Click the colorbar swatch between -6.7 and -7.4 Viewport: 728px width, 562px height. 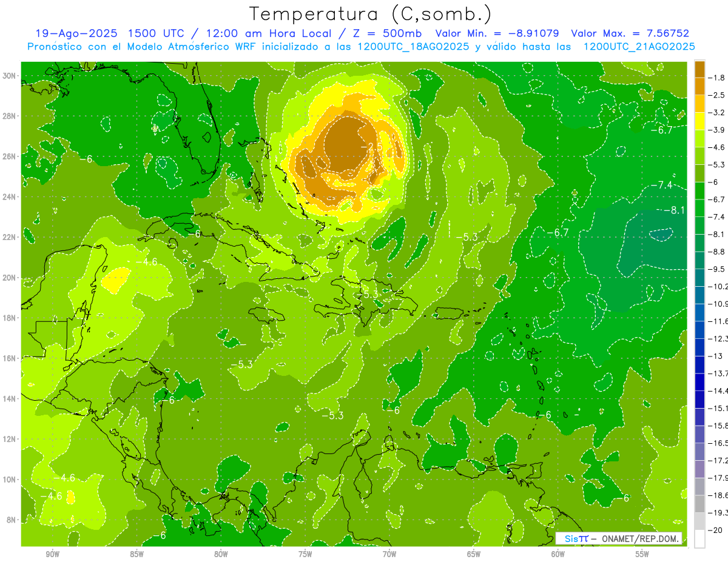click(699, 208)
